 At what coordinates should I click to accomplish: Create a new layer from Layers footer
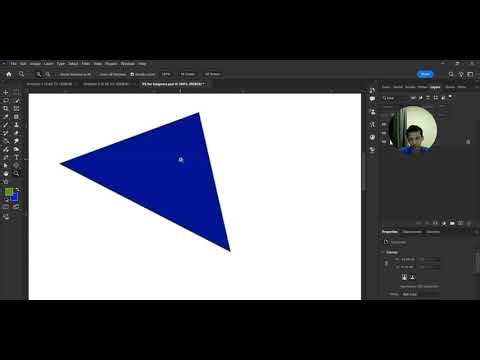click(x=461, y=223)
